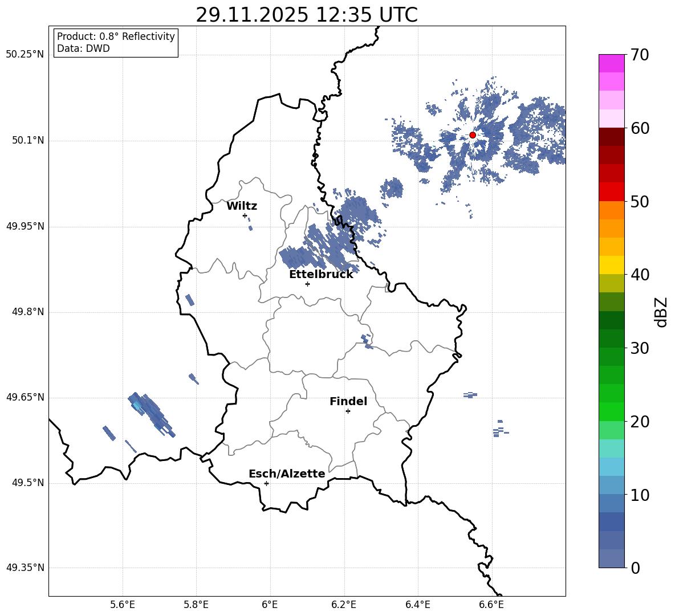The width and height of the screenshot is (675, 616).
Task: Click the bright green colorbar segment at 20
Action: (611, 411)
